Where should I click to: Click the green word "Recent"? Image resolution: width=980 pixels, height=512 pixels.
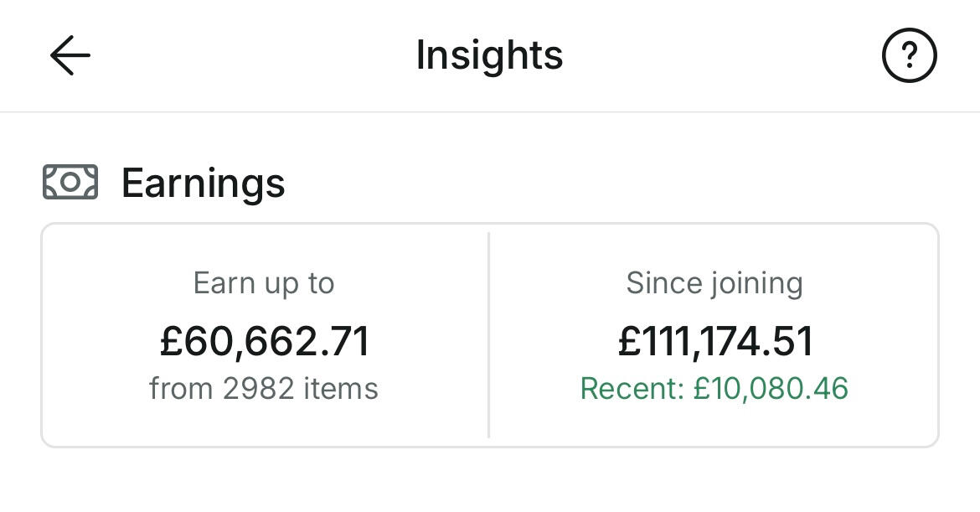tap(628, 389)
